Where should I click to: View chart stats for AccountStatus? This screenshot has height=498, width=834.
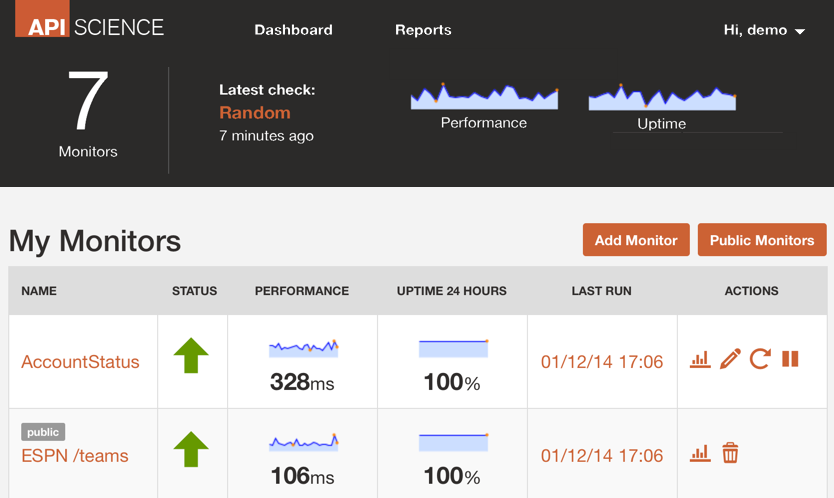[700, 360]
